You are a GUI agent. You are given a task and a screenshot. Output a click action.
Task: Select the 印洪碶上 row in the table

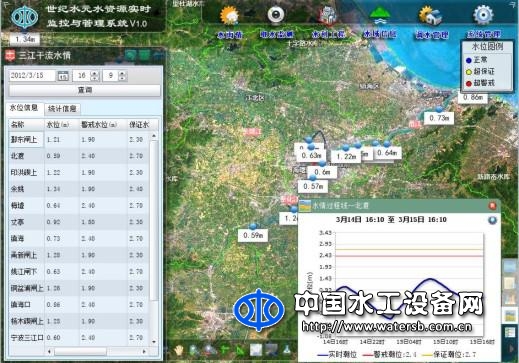[79, 173]
